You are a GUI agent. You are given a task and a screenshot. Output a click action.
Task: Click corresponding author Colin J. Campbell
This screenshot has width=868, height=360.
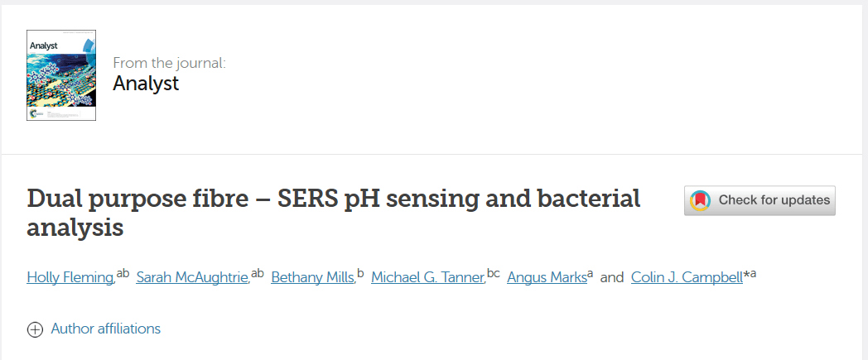click(687, 277)
